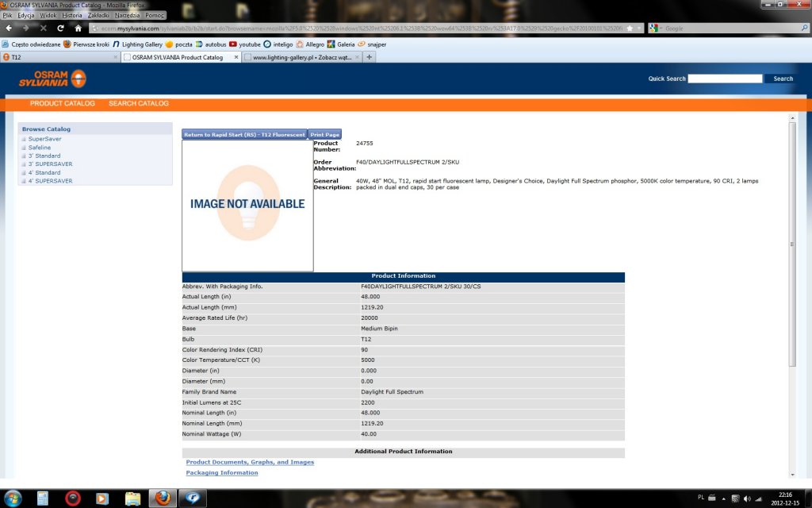Screen dimensions: 812x508
Task: Open the Edycja menu
Action: (x=26, y=16)
